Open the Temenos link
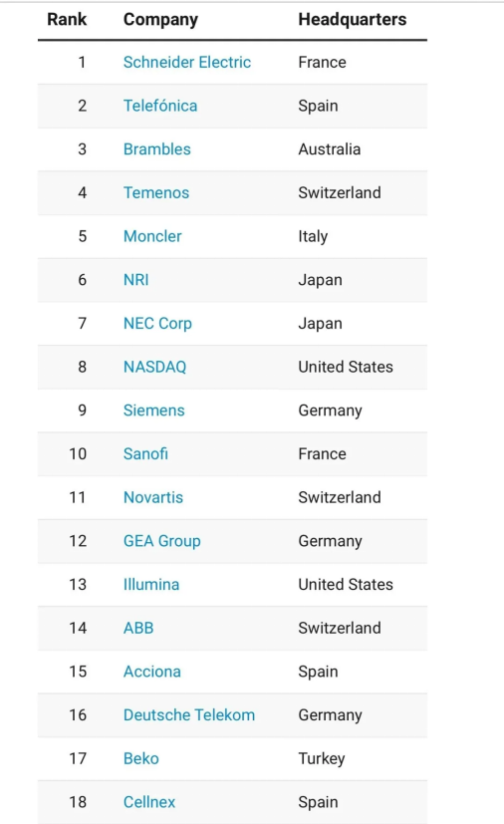The height and width of the screenshot is (824, 504). point(156,193)
